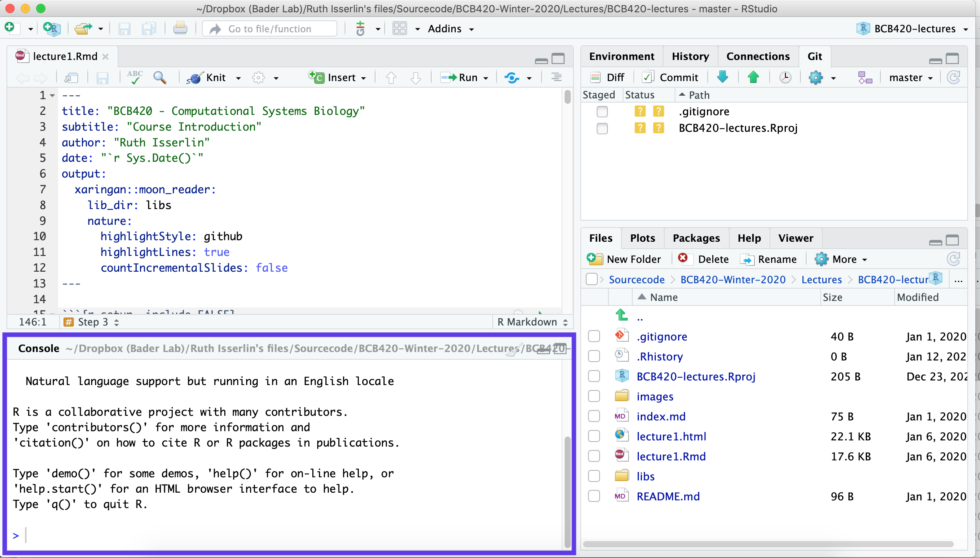Open the Run dropdown arrow

[486, 78]
